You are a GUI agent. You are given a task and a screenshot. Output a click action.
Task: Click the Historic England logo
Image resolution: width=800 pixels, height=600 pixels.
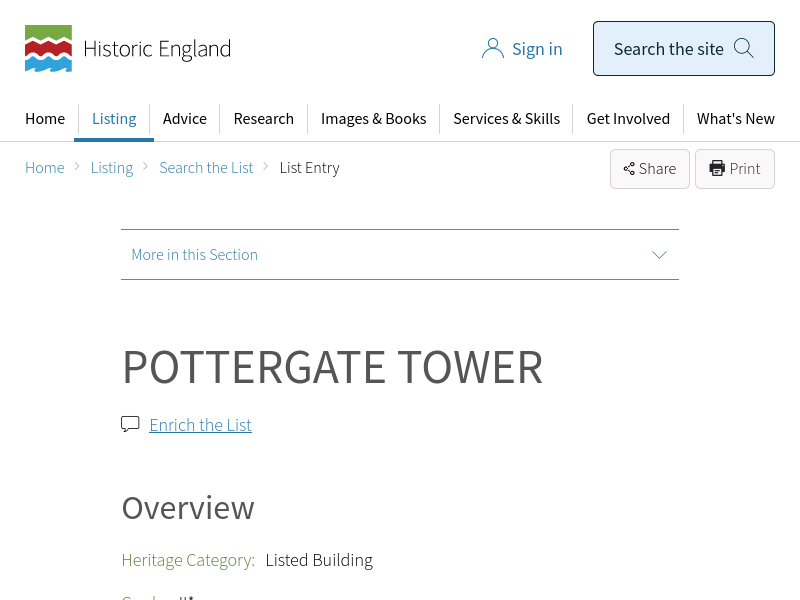(127, 49)
